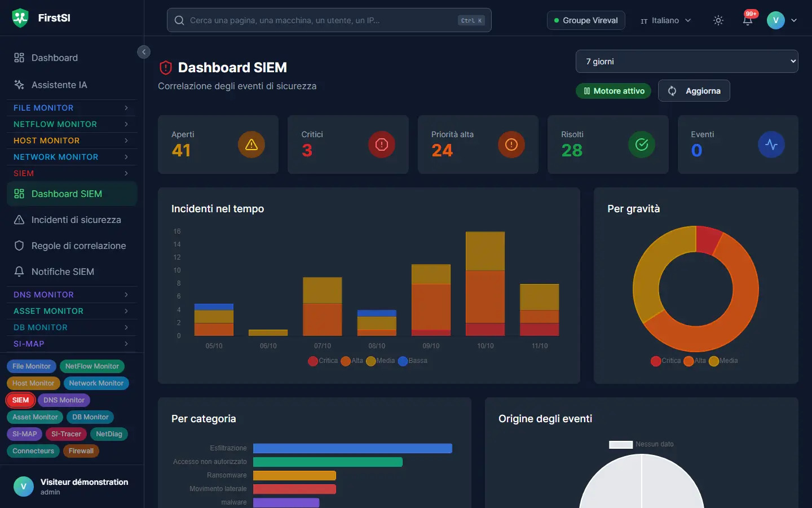Collapse the sidebar with arrow button

point(144,52)
